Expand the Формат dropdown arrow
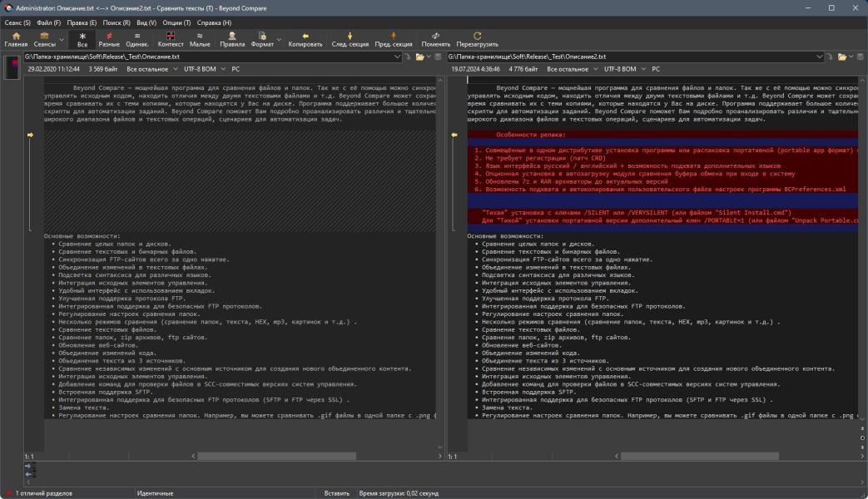Image resolution: width=868 pixels, height=499 pixels. click(279, 39)
